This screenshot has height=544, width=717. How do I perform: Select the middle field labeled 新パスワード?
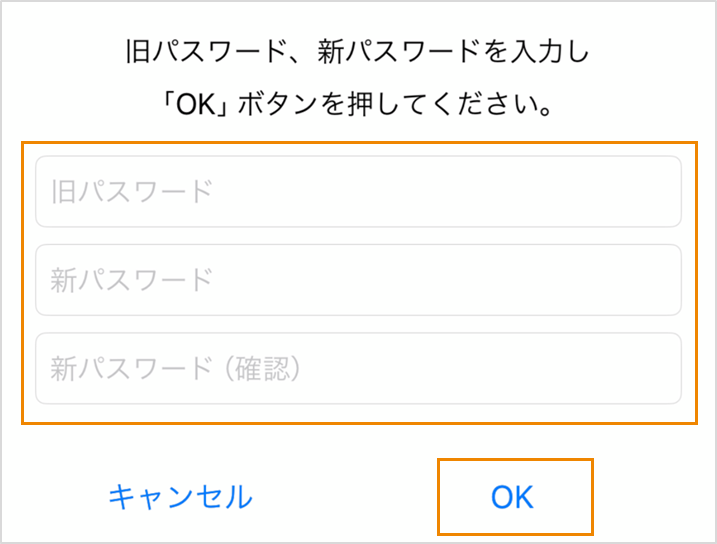[358, 280]
